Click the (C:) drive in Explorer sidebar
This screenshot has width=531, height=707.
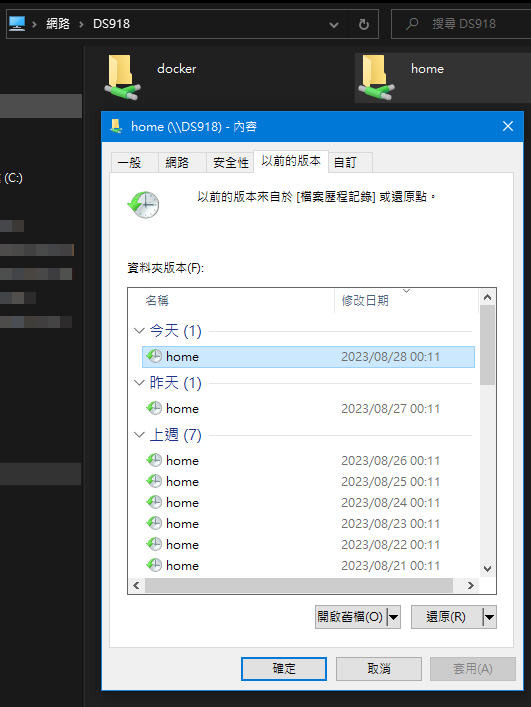coord(12,178)
